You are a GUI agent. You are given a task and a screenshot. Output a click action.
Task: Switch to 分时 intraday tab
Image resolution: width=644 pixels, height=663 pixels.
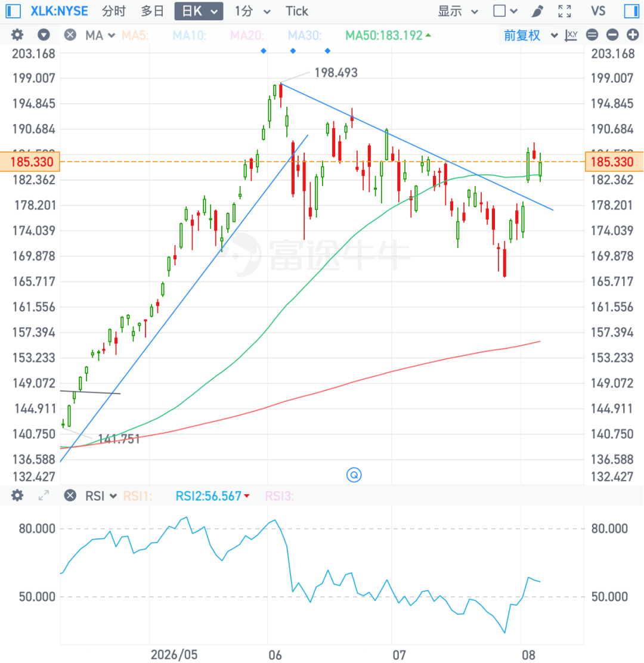pyautogui.click(x=114, y=11)
